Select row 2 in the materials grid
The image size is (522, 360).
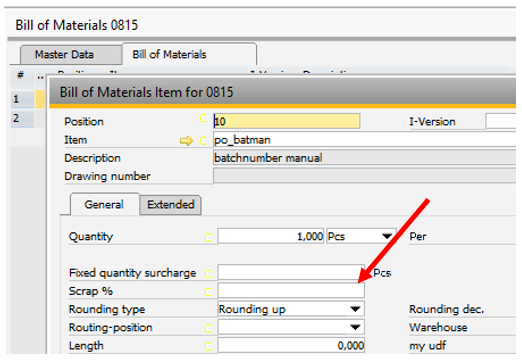[x=22, y=118]
